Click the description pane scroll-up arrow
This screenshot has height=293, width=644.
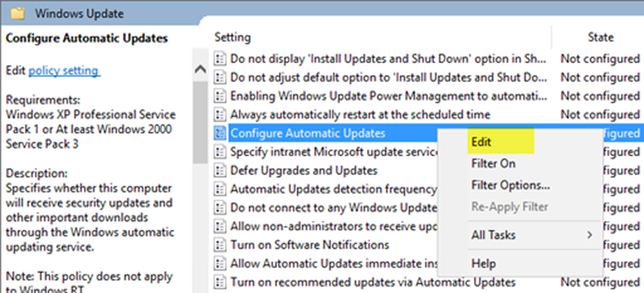[x=200, y=69]
